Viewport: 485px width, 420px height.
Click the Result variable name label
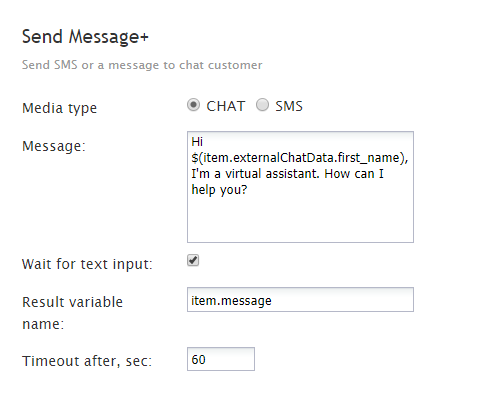tap(72, 313)
